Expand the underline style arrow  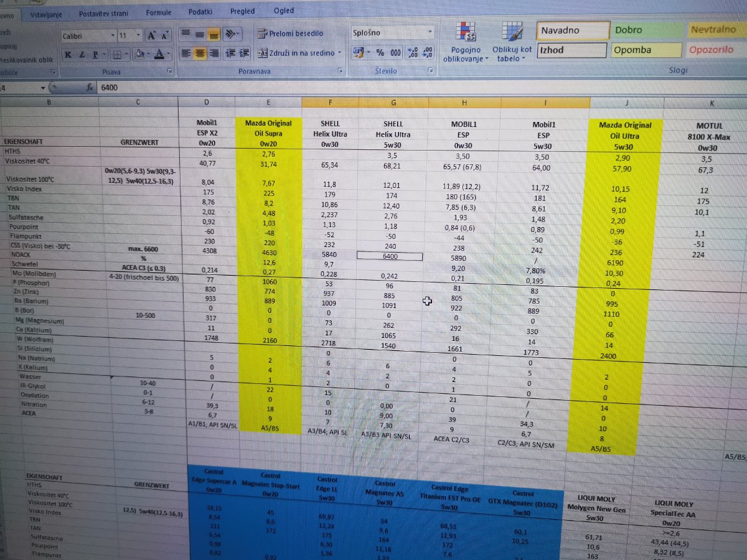point(103,55)
